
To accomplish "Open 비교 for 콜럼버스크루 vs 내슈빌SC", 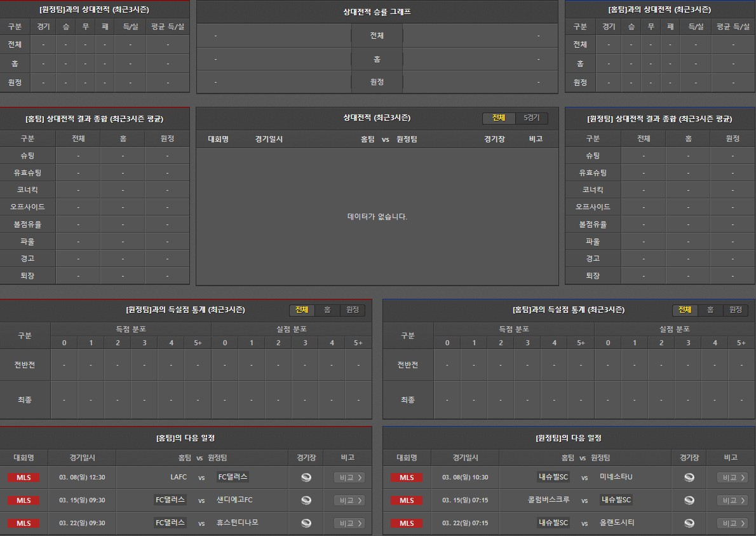I will tap(732, 500).
